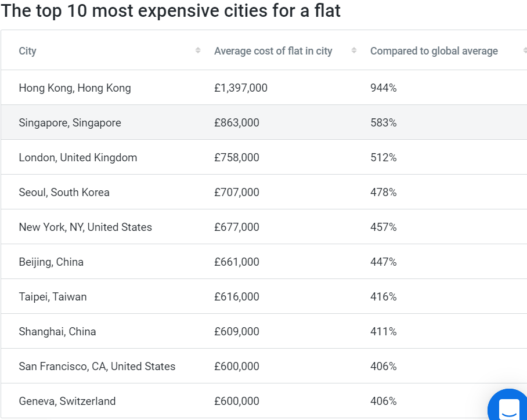Click the 944% global average value
527x420 pixels.
384,88
